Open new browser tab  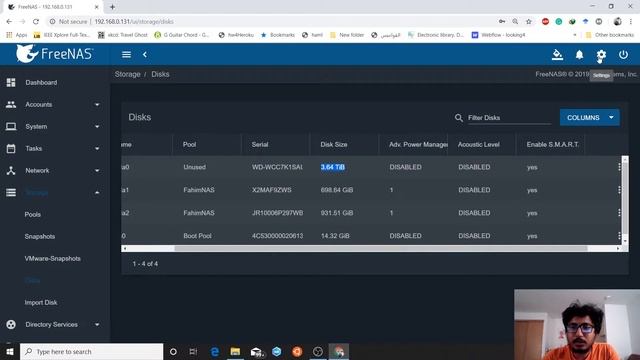point(112,7)
